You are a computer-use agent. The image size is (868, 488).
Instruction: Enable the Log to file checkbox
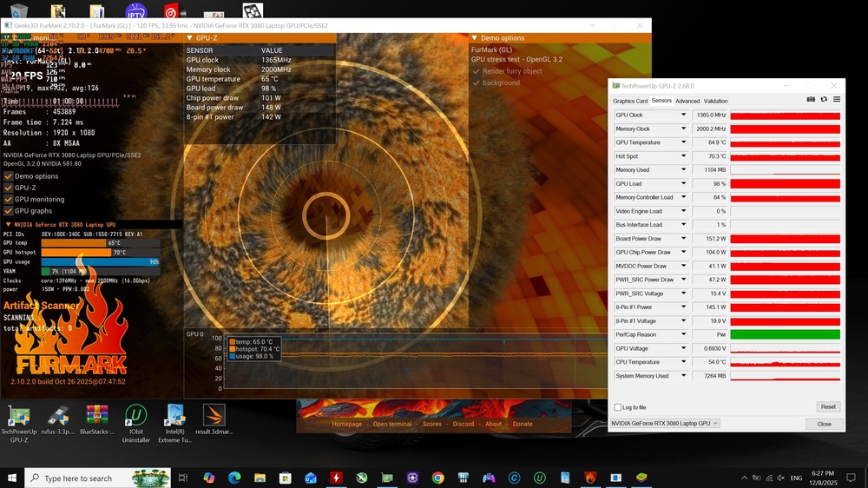pos(618,407)
